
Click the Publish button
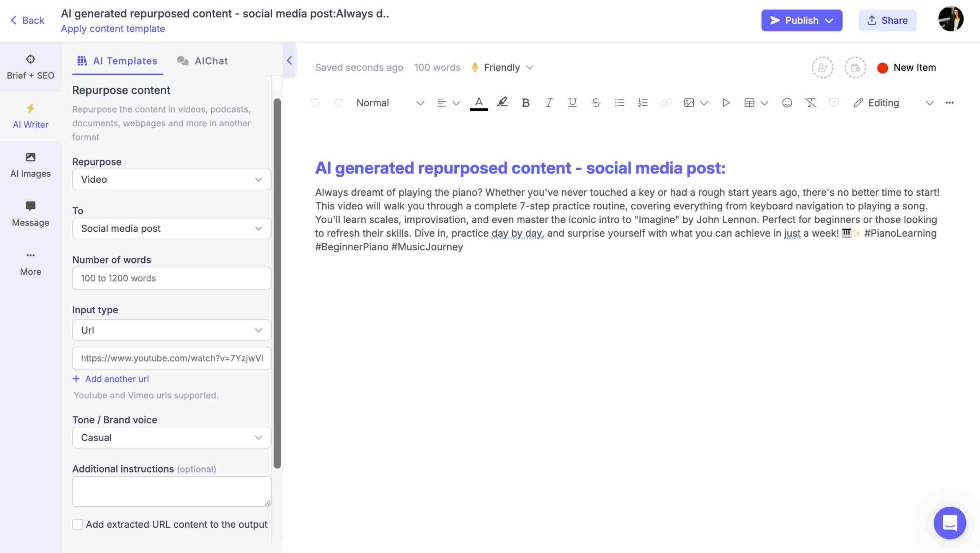tap(802, 20)
